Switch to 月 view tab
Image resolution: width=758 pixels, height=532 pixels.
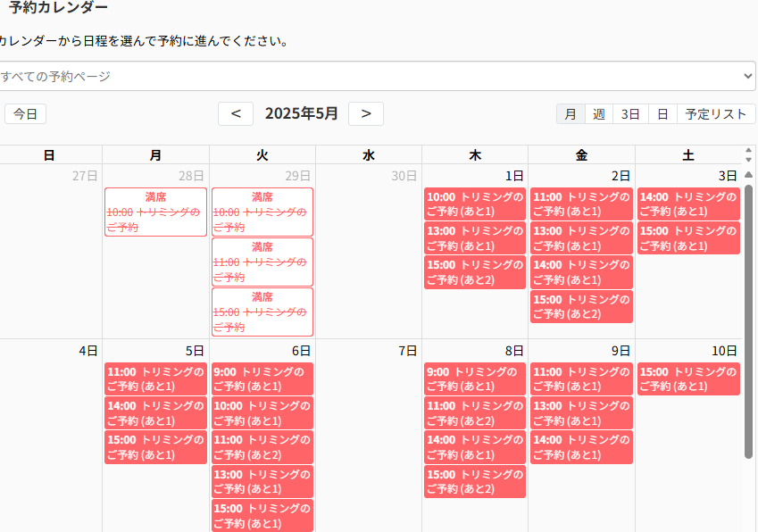tap(571, 113)
